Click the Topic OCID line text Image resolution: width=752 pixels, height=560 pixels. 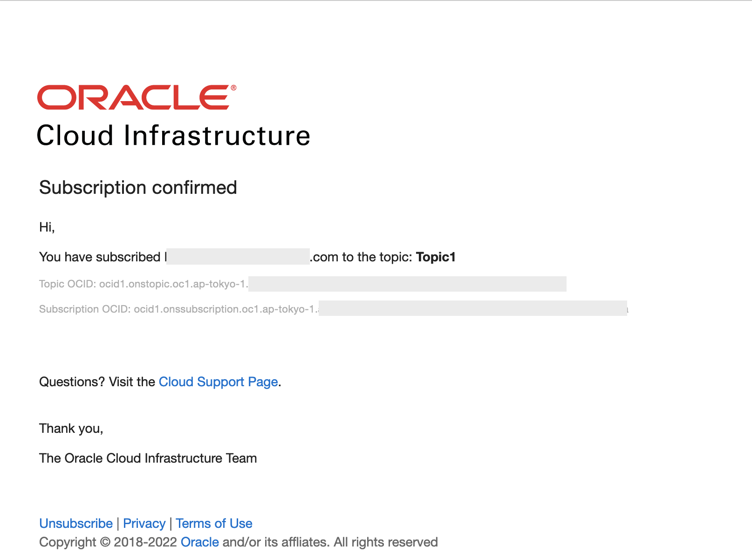[x=144, y=284]
